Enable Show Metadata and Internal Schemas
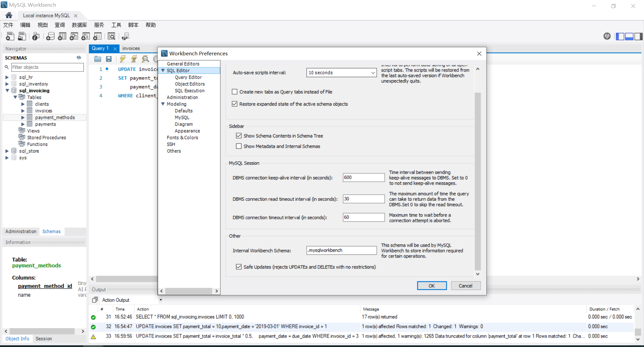The width and height of the screenshot is (644, 347). [x=238, y=146]
